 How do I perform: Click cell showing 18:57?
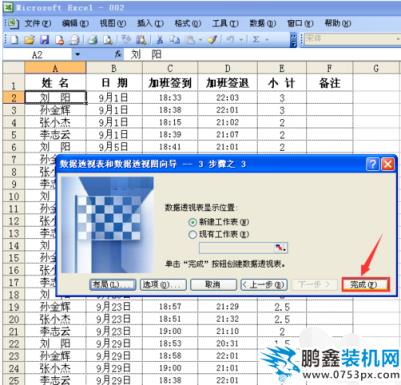pyautogui.click(x=170, y=307)
